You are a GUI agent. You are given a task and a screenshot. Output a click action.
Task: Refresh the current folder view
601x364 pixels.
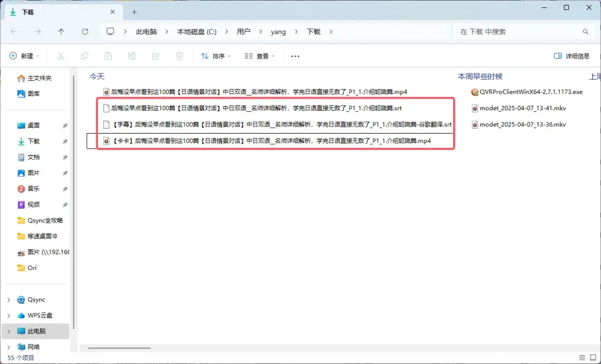[x=85, y=32]
